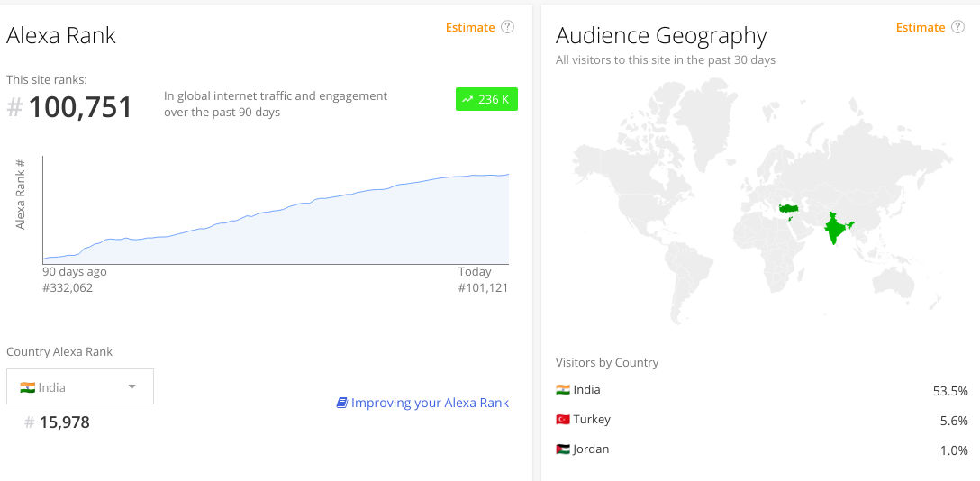
Task: Click the Alexa Rank panel heading
Action: tap(61, 36)
